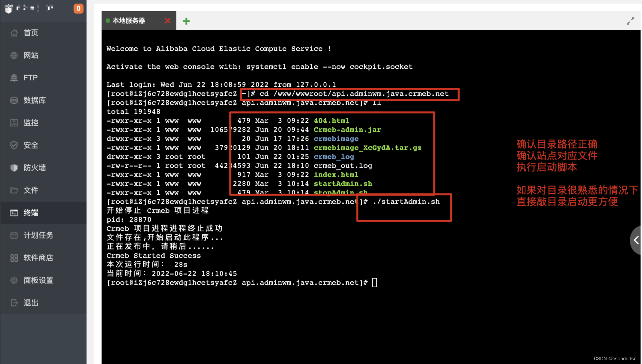Go to 文件 manager page

(43, 190)
